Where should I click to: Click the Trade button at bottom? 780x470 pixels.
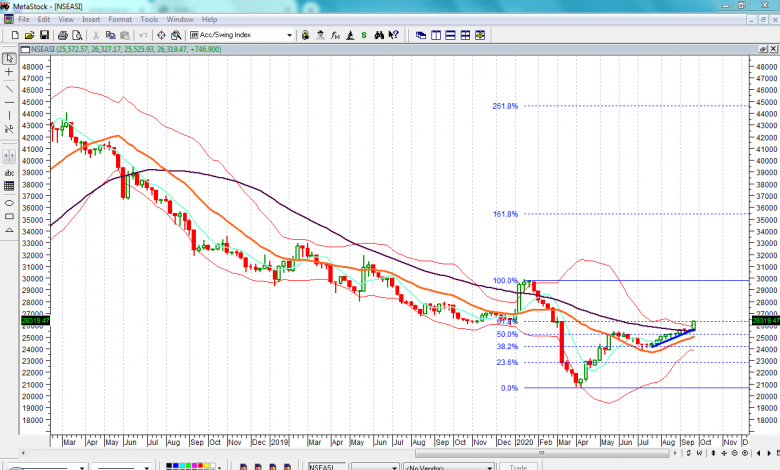(x=518, y=467)
